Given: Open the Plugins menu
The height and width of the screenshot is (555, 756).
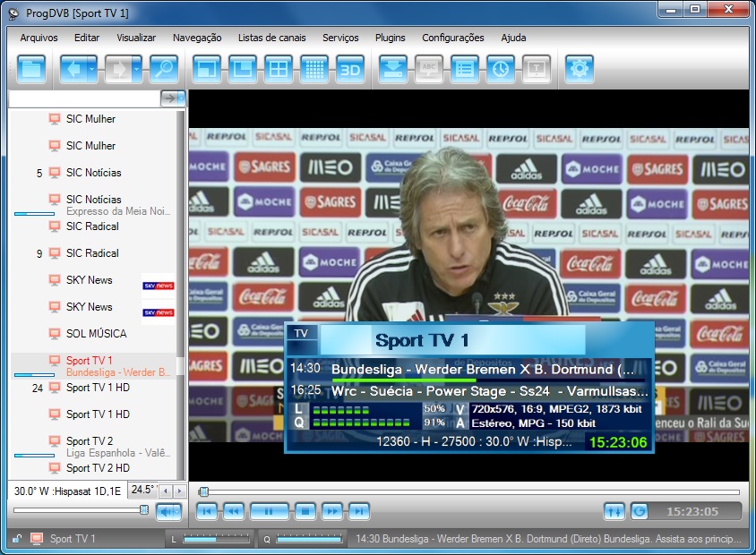Looking at the screenshot, I should (x=390, y=38).
